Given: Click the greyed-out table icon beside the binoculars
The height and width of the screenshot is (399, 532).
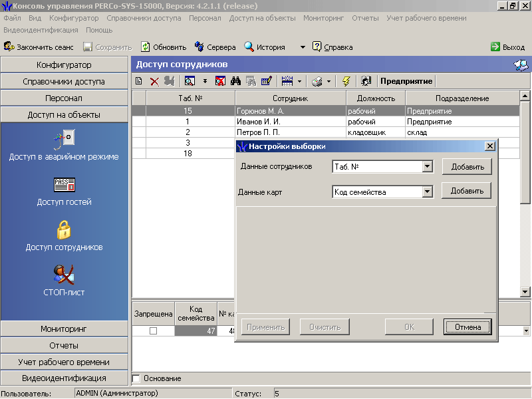Looking at the screenshot, I should point(251,81).
